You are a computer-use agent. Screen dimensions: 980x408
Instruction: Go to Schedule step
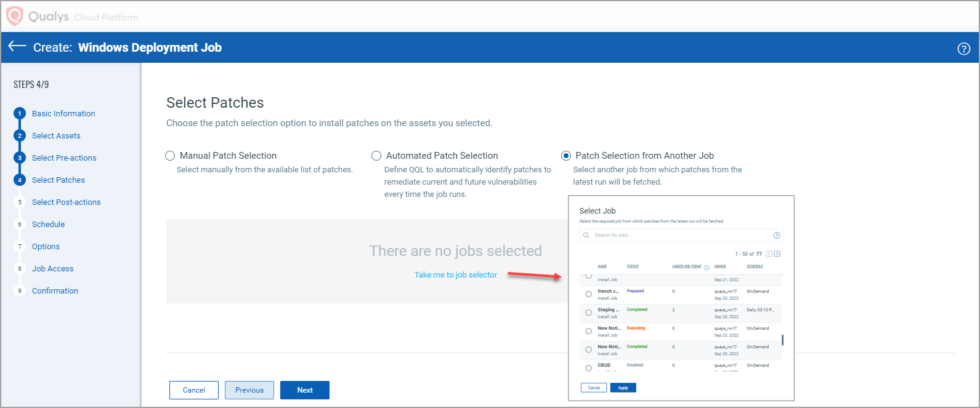48,224
